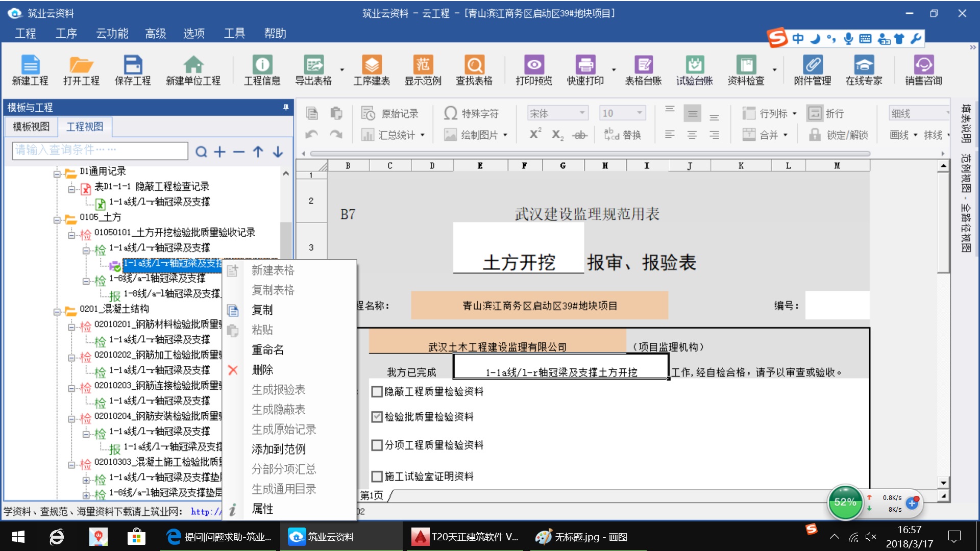Open the 宋体 font dropdown

[582, 113]
